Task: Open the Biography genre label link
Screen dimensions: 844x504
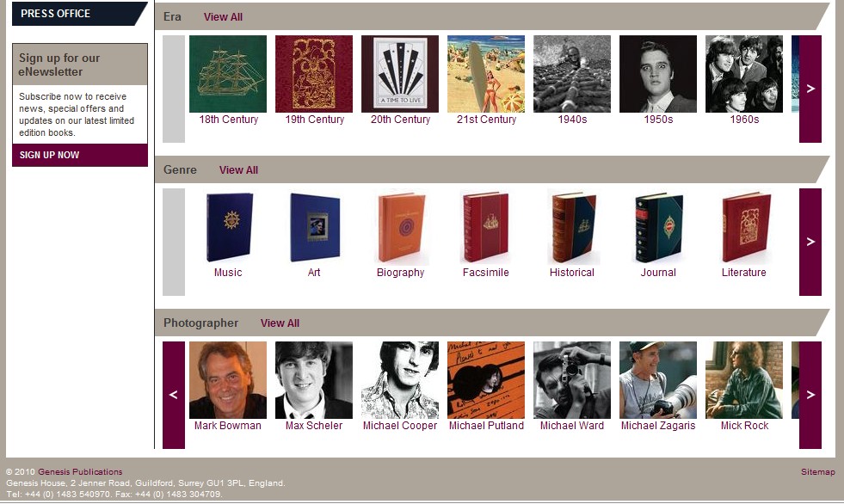Action: click(x=400, y=272)
